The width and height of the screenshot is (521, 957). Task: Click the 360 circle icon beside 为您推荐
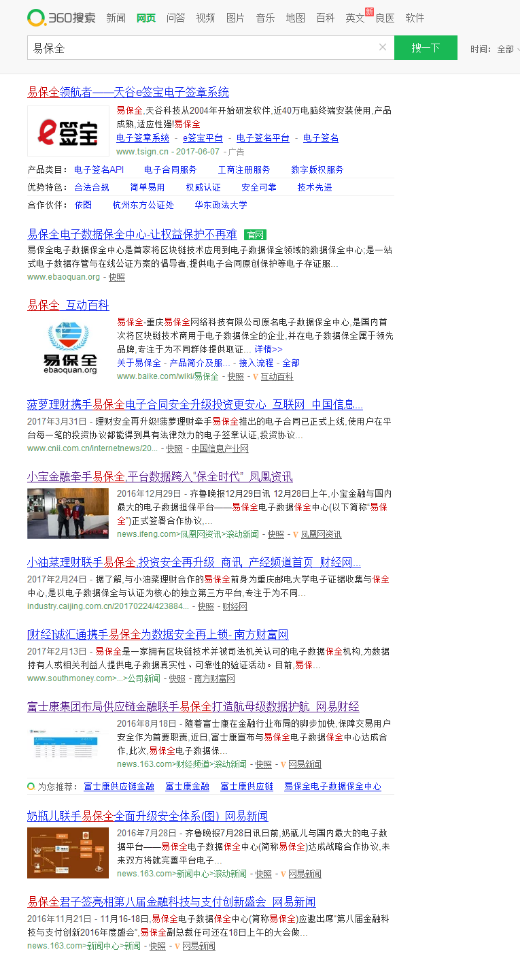click(31, 787)
